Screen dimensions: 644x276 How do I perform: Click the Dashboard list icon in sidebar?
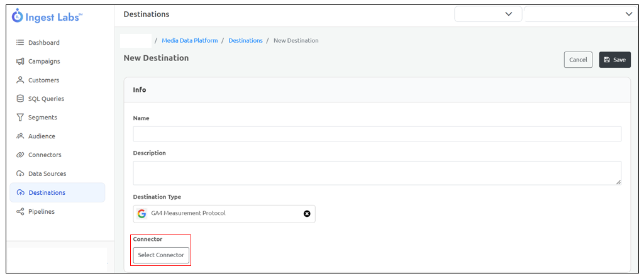(x=20, y=43)
